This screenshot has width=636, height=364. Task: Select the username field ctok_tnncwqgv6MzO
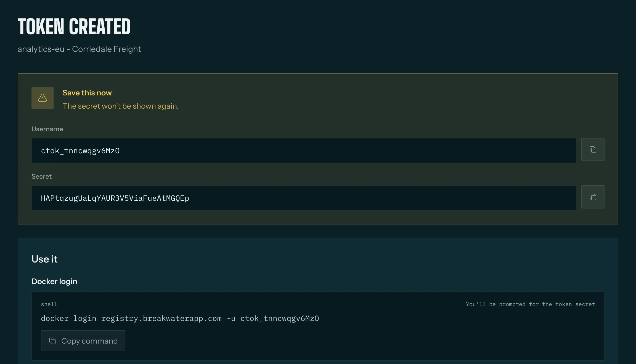304,151
